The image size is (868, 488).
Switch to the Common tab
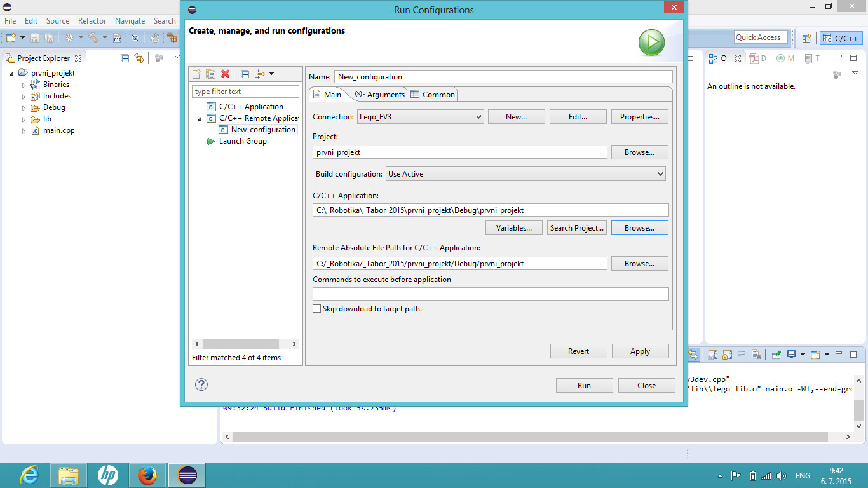pos(433,95)
